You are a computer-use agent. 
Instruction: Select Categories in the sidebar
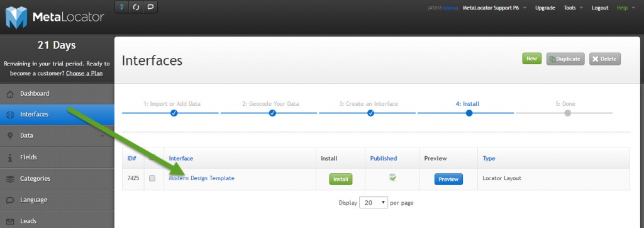pyautogui.click(x=57, y=179)
